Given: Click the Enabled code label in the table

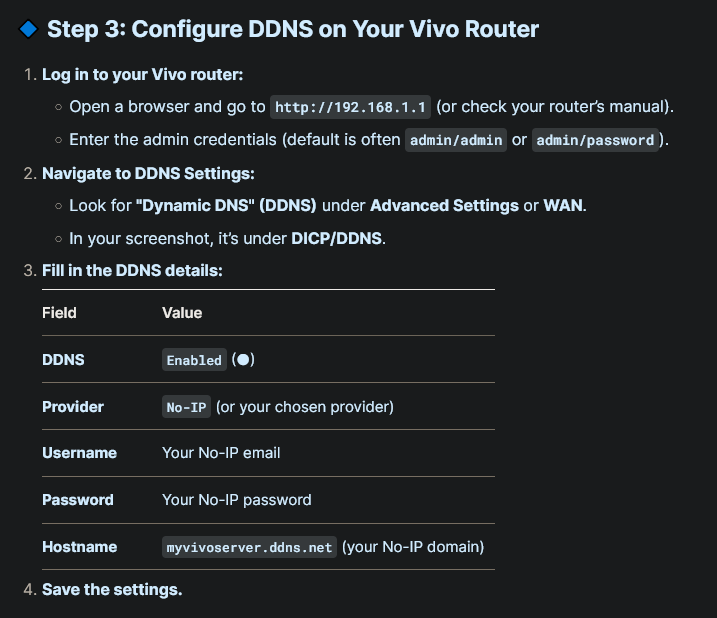Looking at the screenshot, I should pos(194,360).
